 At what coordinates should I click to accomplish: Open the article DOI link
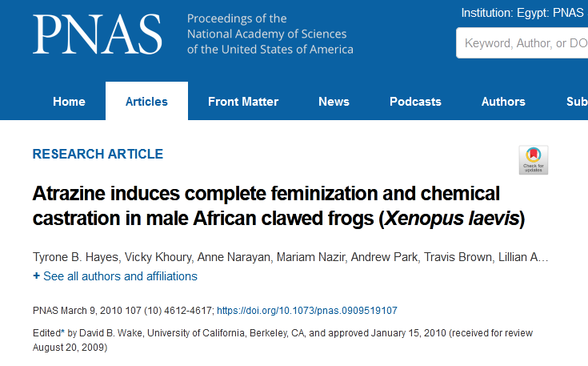307,310
